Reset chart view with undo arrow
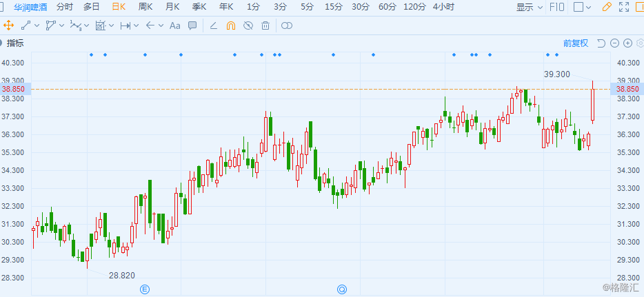The width and height of the screenshot is (644, 297). point(601,43)
